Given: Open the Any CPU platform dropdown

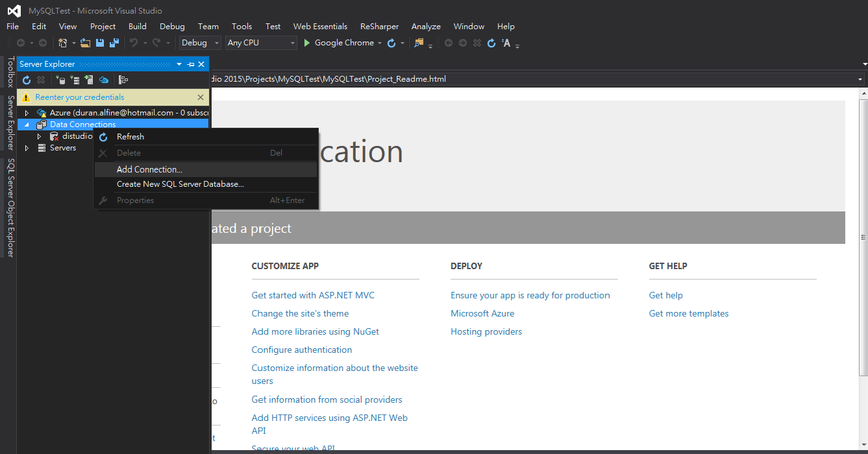Looking at the screenshot, I should coord(261,43).
